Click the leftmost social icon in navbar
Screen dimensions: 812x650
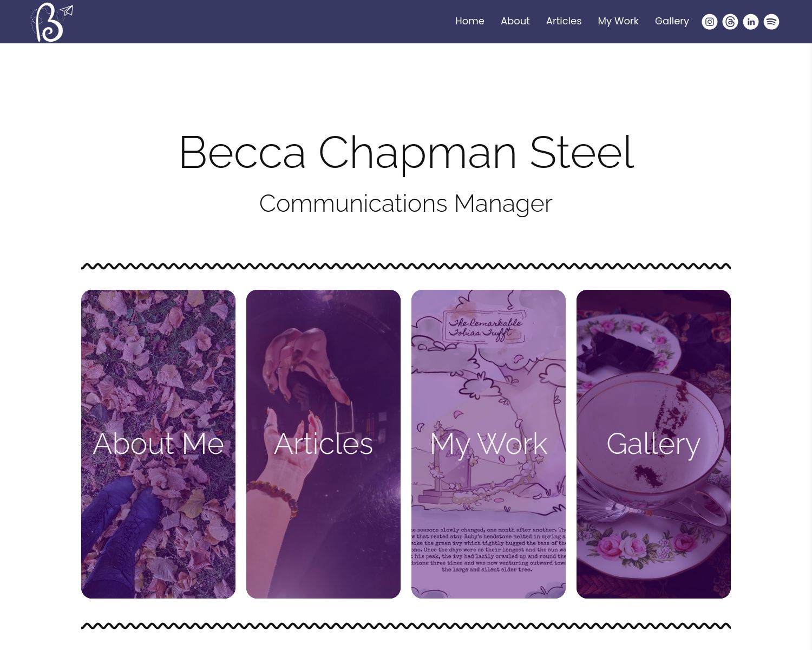coord(709,22)
